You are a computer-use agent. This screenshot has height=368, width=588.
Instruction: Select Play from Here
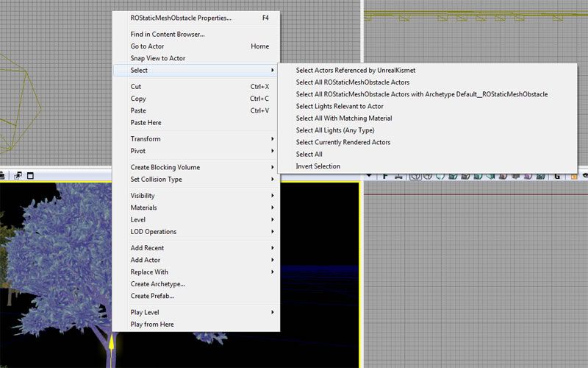pos(152,325)
